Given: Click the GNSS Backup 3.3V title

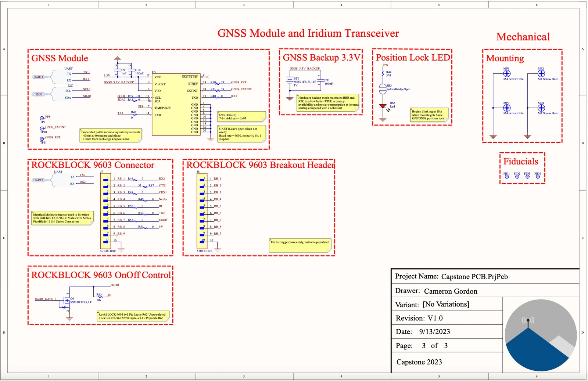Looking at the screenshot, I should (x=322, y=58).
